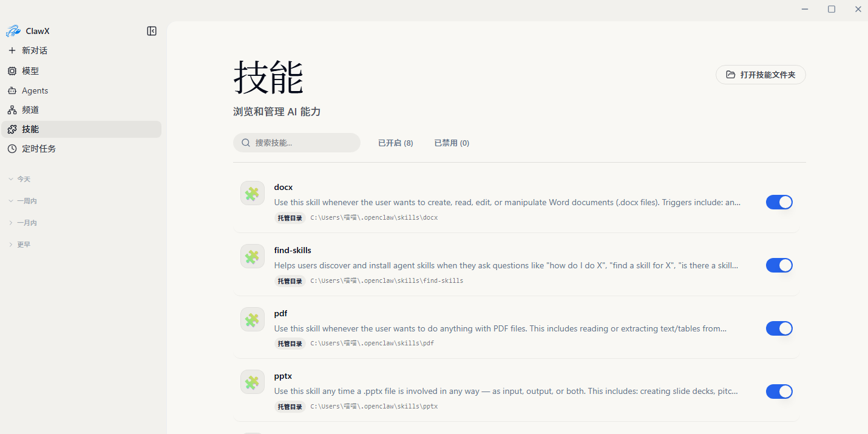Click the docx skill name
The width and height of the screenshot is (868, 434).
coord(283,187)
